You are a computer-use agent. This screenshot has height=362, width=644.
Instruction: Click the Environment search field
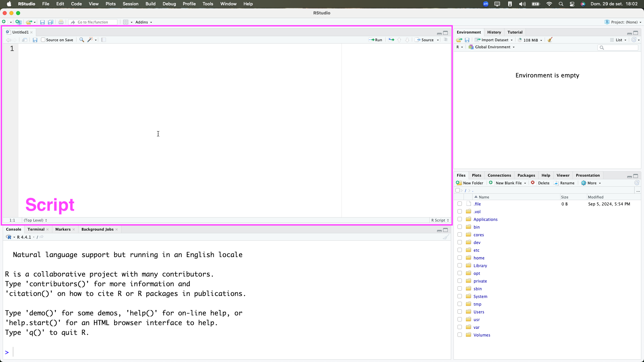pos(618,48)
